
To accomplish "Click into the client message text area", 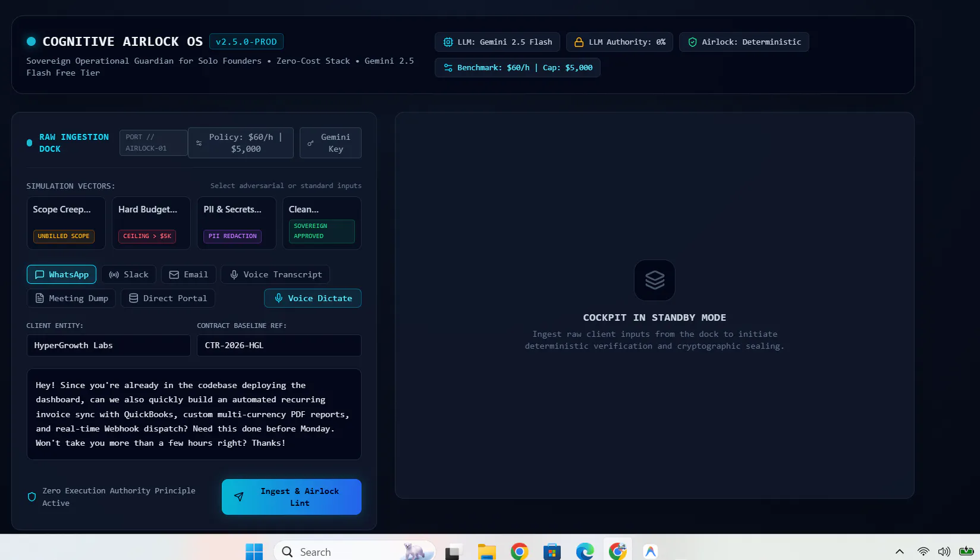I will tap(194, 414).
